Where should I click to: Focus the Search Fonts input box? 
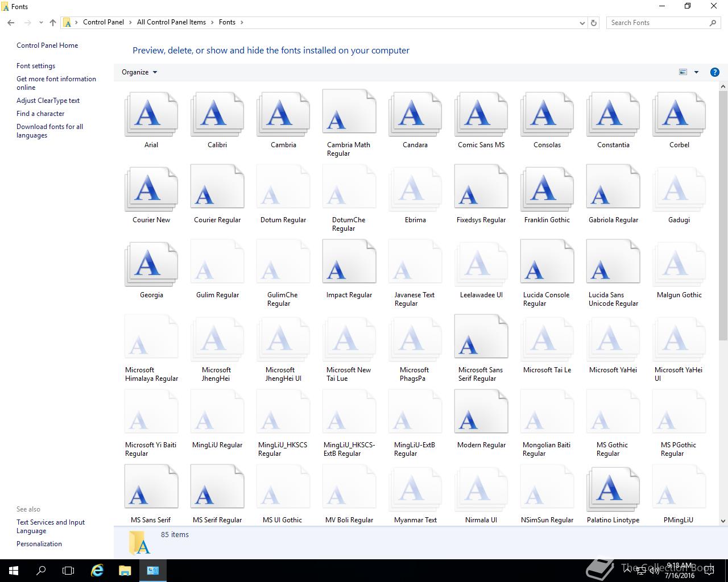point(657,23)
